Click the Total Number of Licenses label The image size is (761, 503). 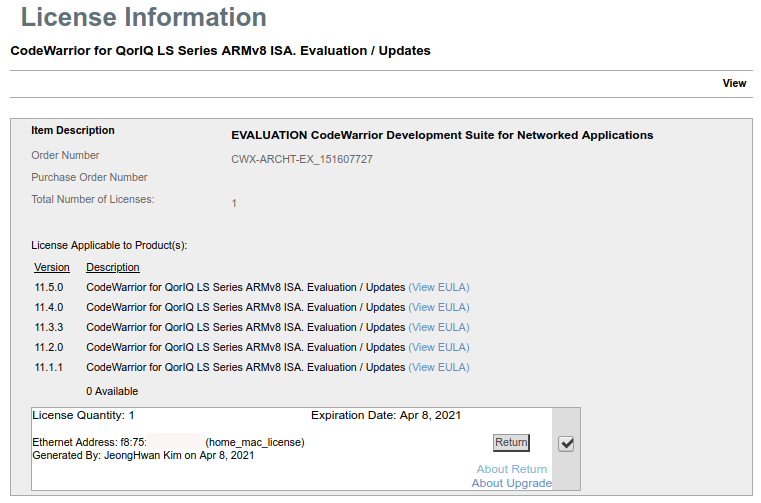(x=93, y=199)
